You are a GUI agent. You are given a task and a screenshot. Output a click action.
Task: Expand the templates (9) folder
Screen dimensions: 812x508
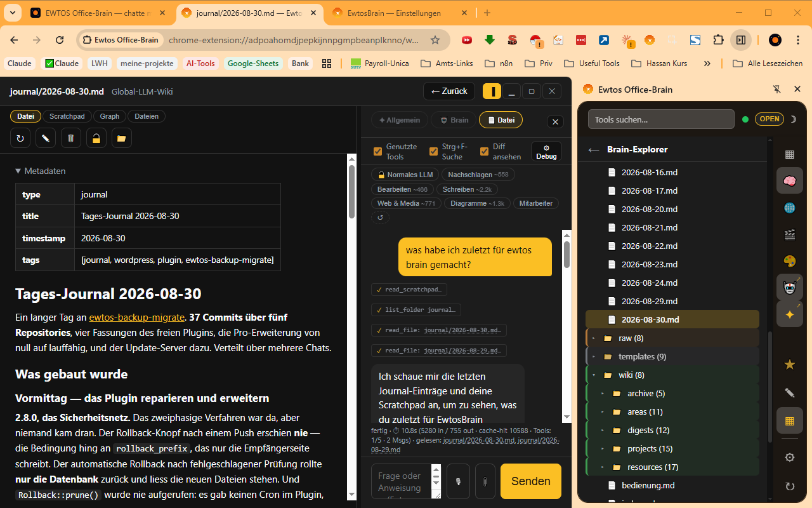click(672, 356)
